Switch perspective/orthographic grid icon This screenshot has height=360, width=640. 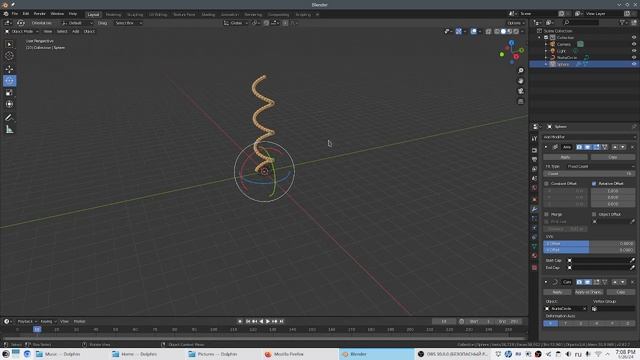(x=521, y=101)
